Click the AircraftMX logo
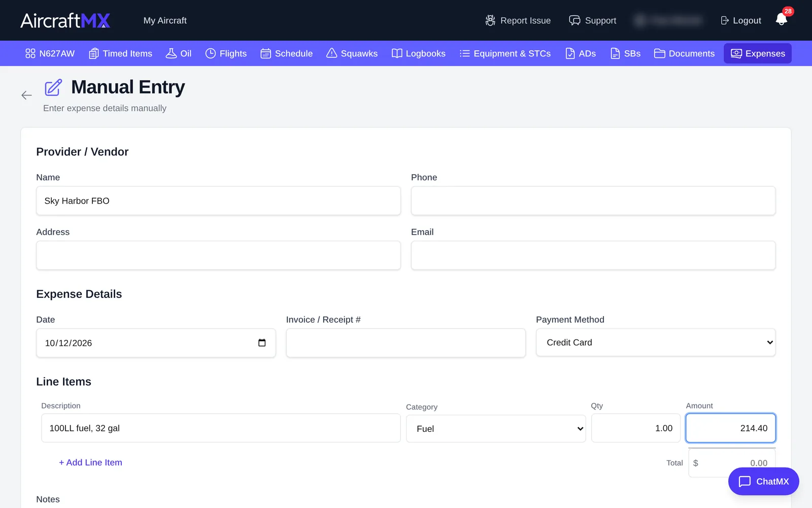The image size is (812, 508). 65,20
